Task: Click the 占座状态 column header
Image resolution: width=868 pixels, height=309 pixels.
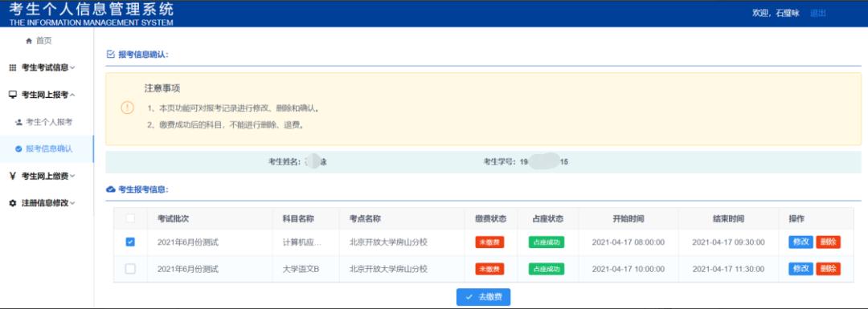Action: tap(547, 218)
